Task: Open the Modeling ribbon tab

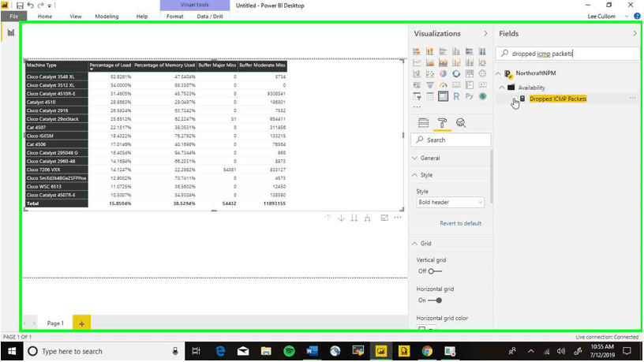Action: click(107, 17)
